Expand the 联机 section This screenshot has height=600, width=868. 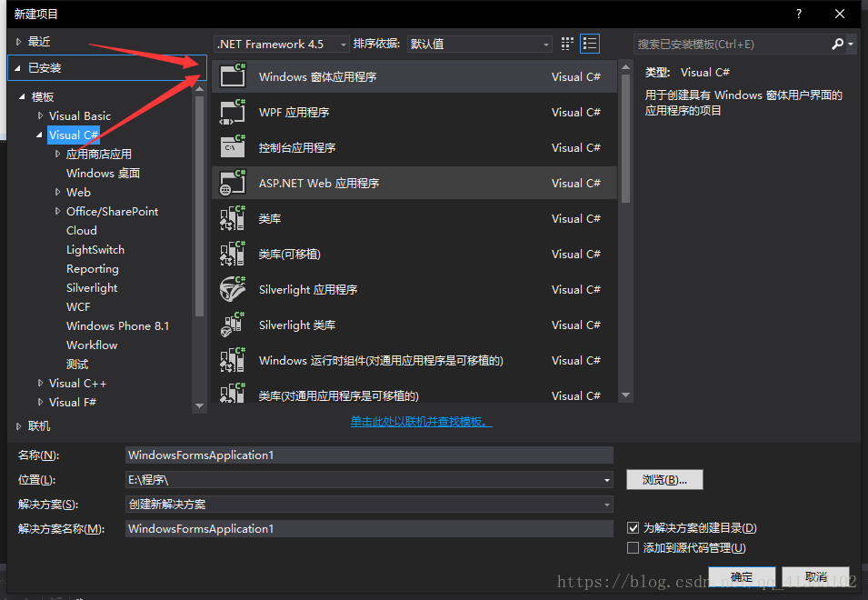pos(19,426)
